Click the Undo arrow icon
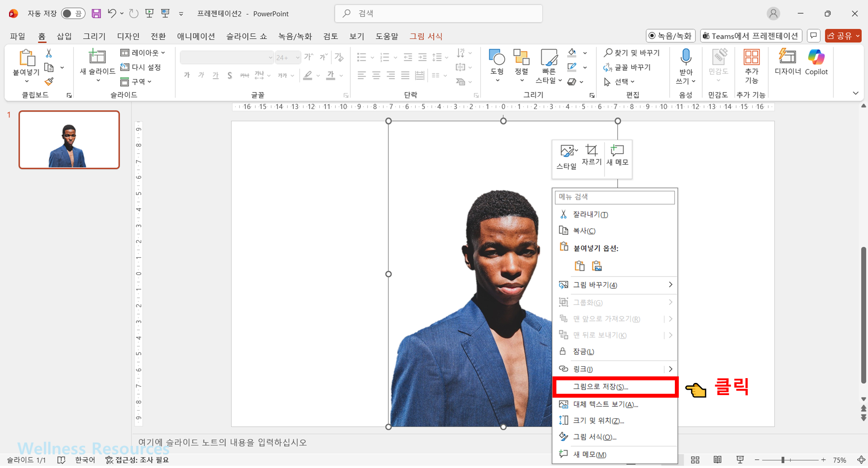The width and height of the screenshot is (868, 468). tap(112, 13)
